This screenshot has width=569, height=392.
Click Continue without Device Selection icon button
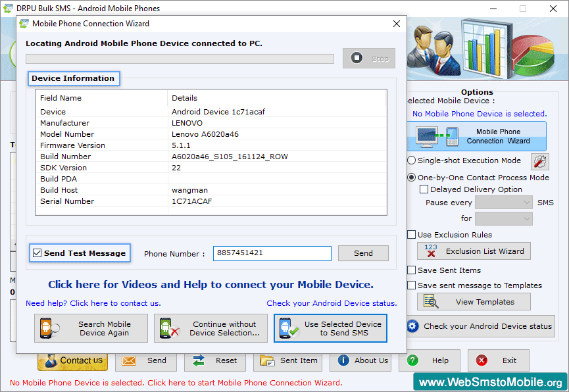tap(210, 328)
